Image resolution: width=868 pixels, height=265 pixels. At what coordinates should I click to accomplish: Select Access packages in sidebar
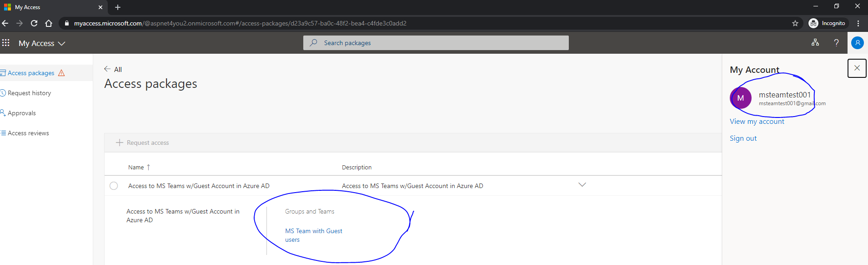[46, 73]
